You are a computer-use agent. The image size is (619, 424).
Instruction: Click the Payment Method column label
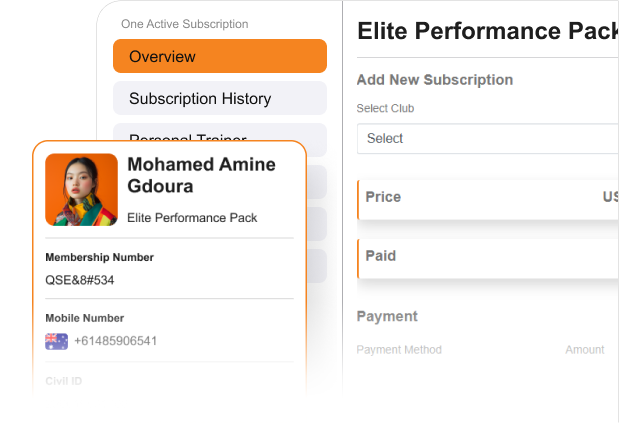399,350
